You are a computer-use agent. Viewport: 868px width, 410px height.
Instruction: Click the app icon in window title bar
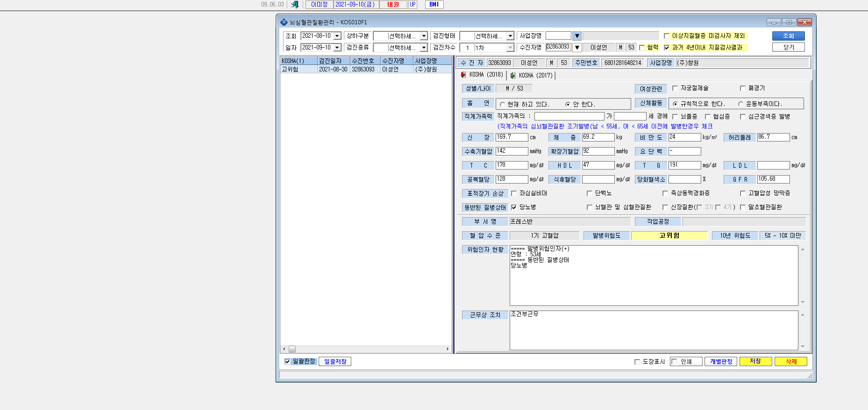[284, 22]
